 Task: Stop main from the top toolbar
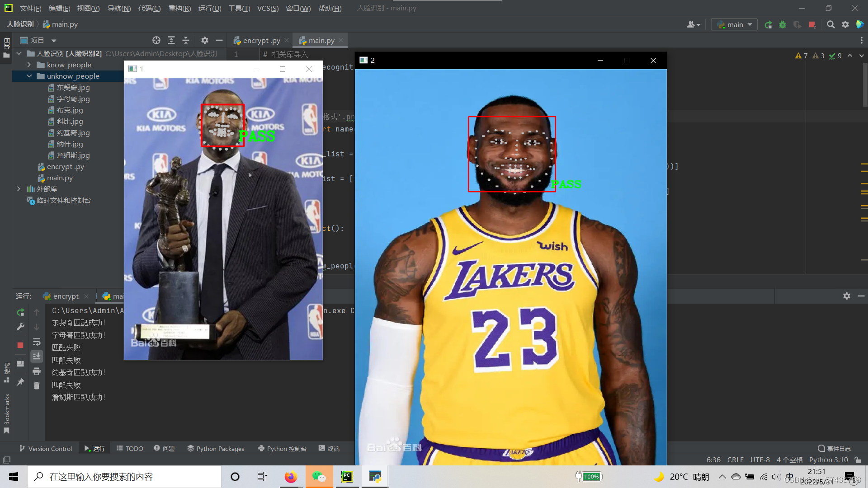(812, 24)
